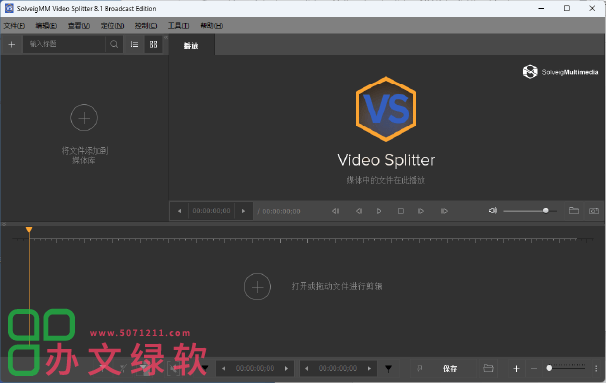Image resolution: width=606 pixels, height=383 pixels.
Task: Select the 播放 tab
Action: coord(191,46)
